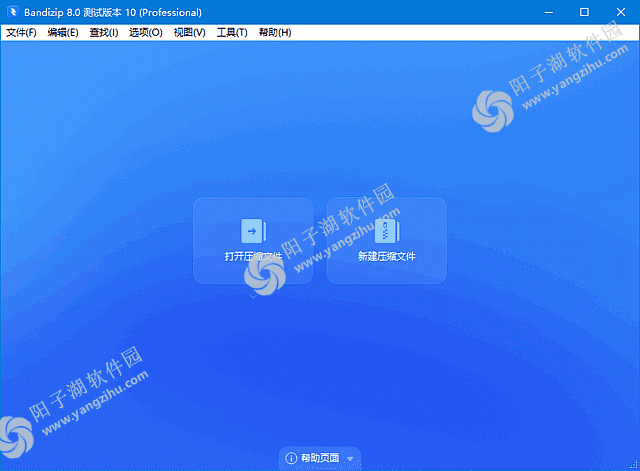The width and height of the screenshot is (640, 471).
Task: Minimize the Bandizip window
Action: coord(549,12)
